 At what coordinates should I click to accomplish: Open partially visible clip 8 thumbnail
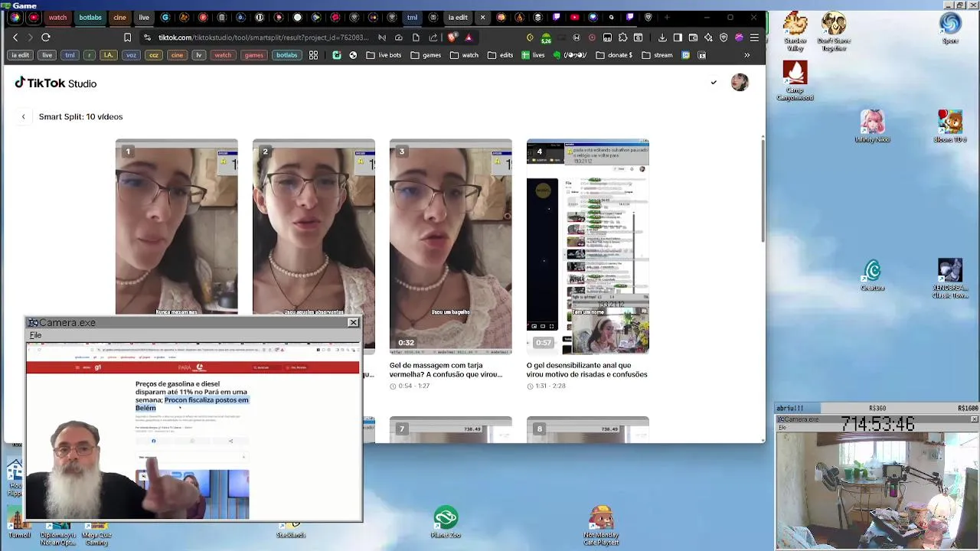pos(587,429)
